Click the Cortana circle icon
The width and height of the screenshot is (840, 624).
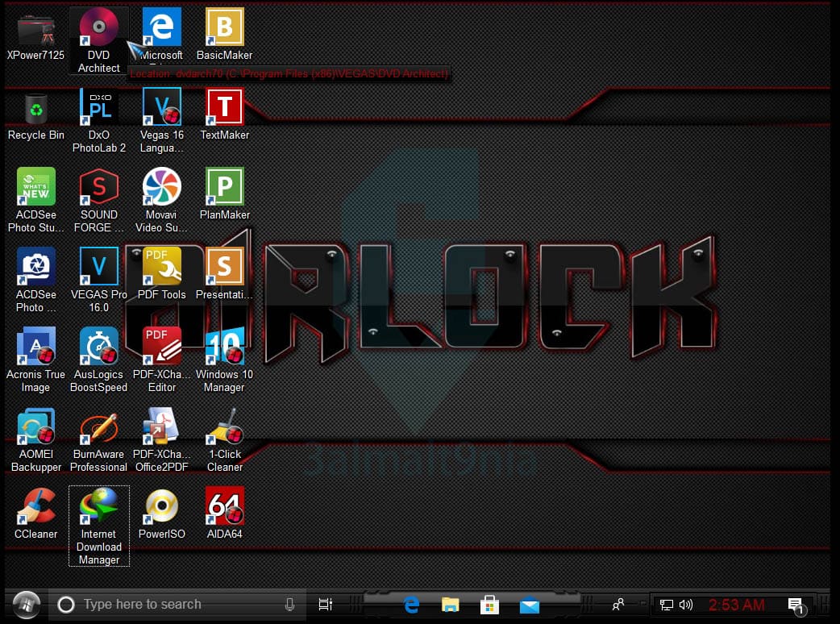pyautogui.click(x=66, y=605)
